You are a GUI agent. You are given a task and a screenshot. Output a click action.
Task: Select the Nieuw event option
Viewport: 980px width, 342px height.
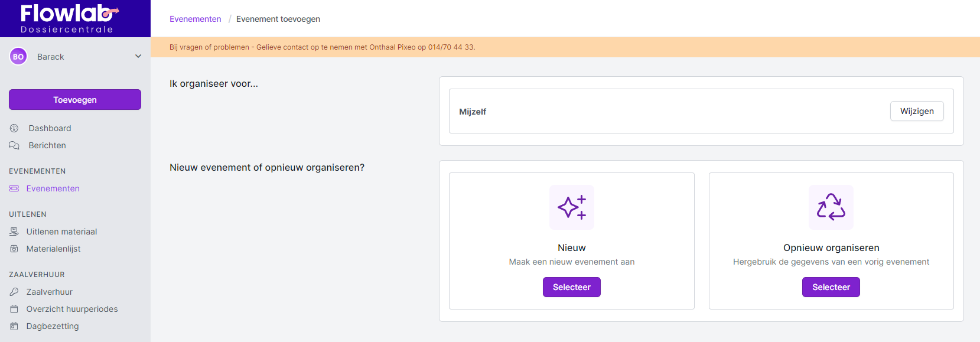click(571, 287)
